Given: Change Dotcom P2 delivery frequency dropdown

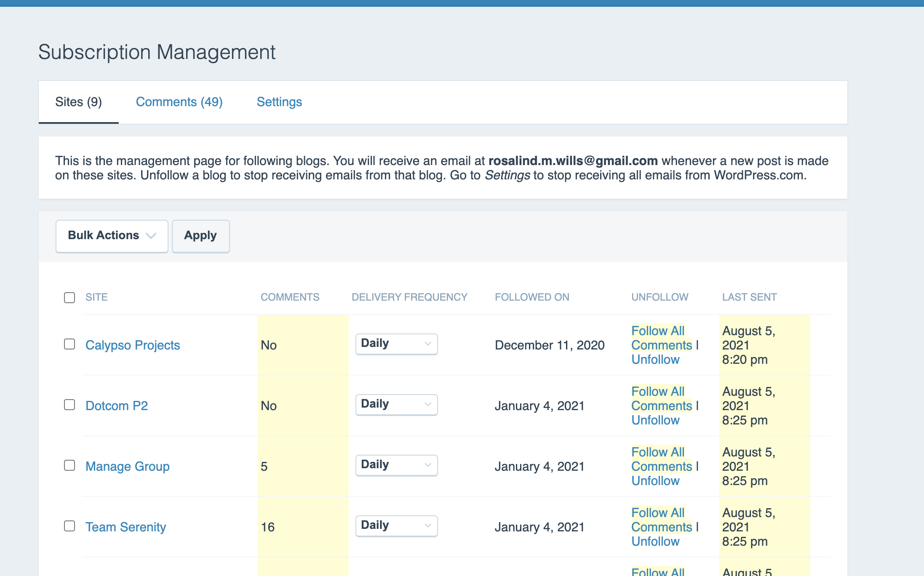Looking at the screenshot, I should pos(396,404).
